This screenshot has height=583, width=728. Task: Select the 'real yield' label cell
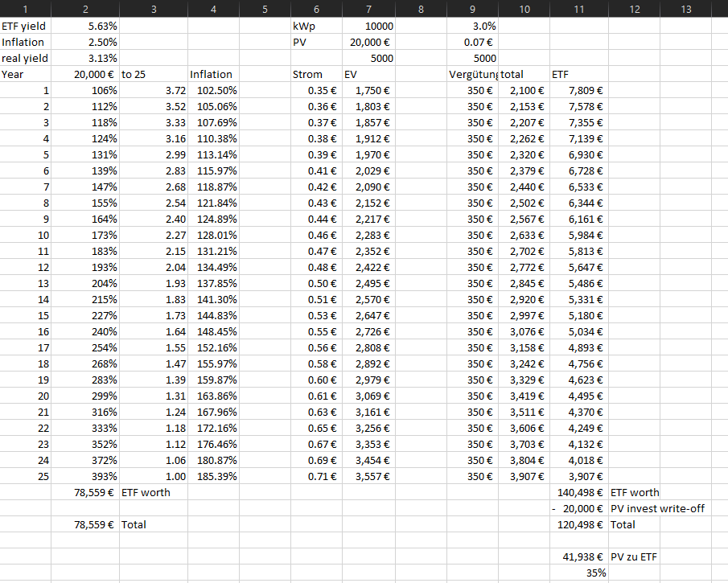(26, 58)
